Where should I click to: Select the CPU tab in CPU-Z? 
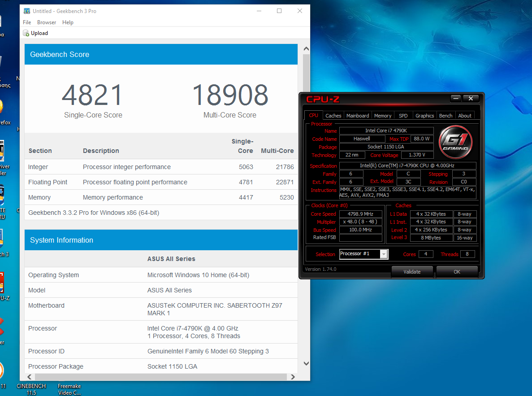click(x=313, y=115)
